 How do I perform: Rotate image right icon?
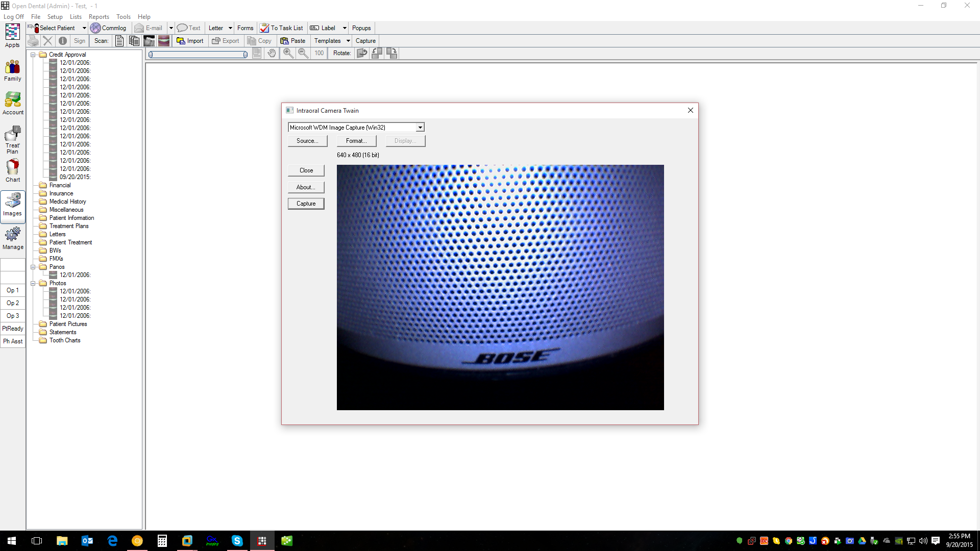[391, 53]
